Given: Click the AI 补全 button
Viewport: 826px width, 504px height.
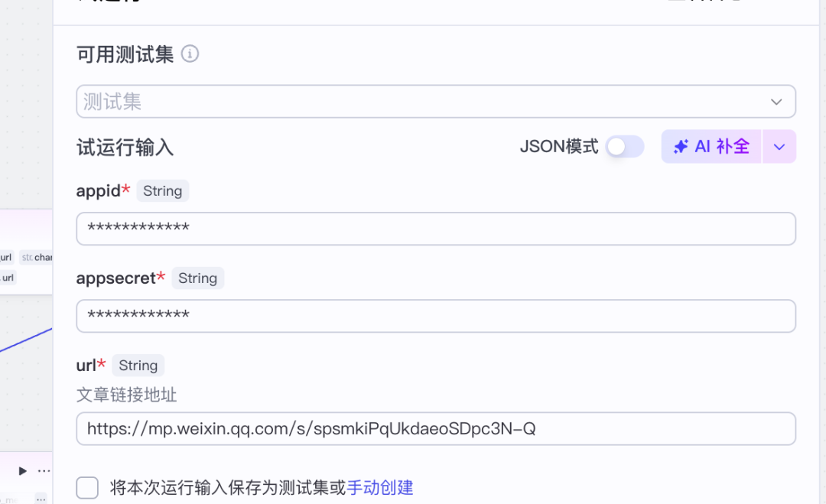Looking at the screenshot, I should pos(711,147).
